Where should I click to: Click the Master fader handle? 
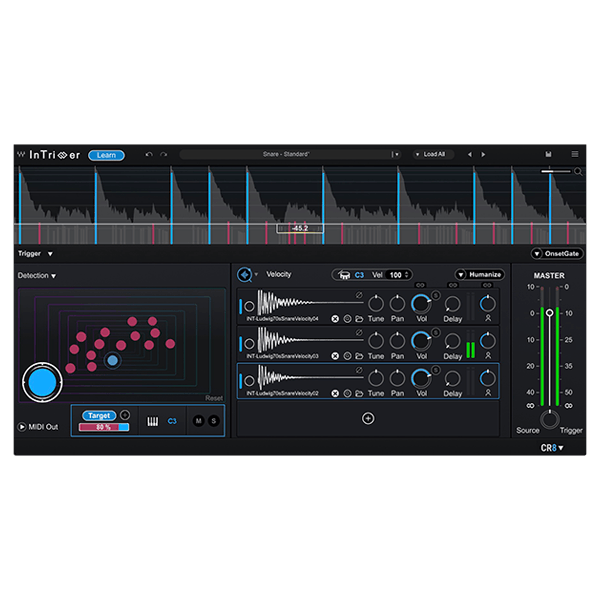click(x=549, y=313)
